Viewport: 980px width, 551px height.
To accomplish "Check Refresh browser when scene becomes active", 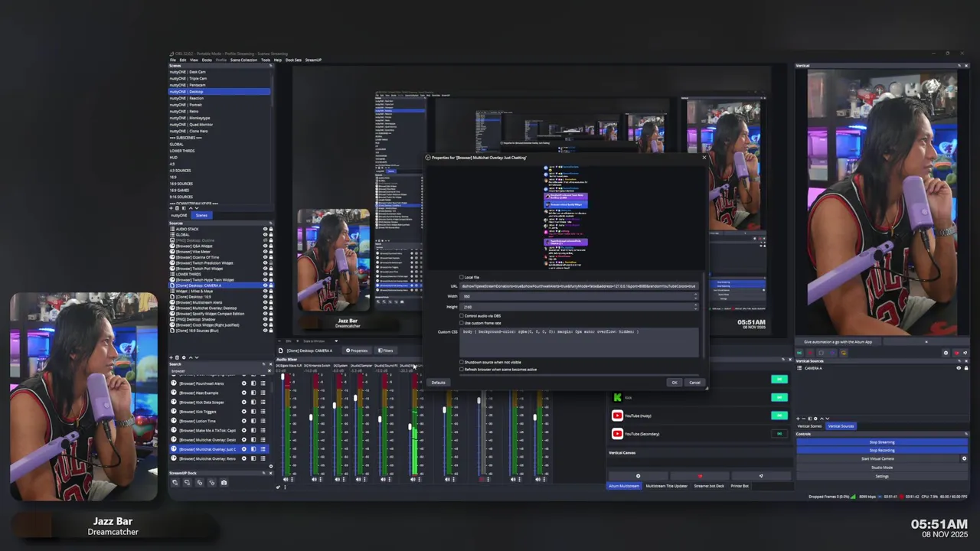I will tap(462, 370).
